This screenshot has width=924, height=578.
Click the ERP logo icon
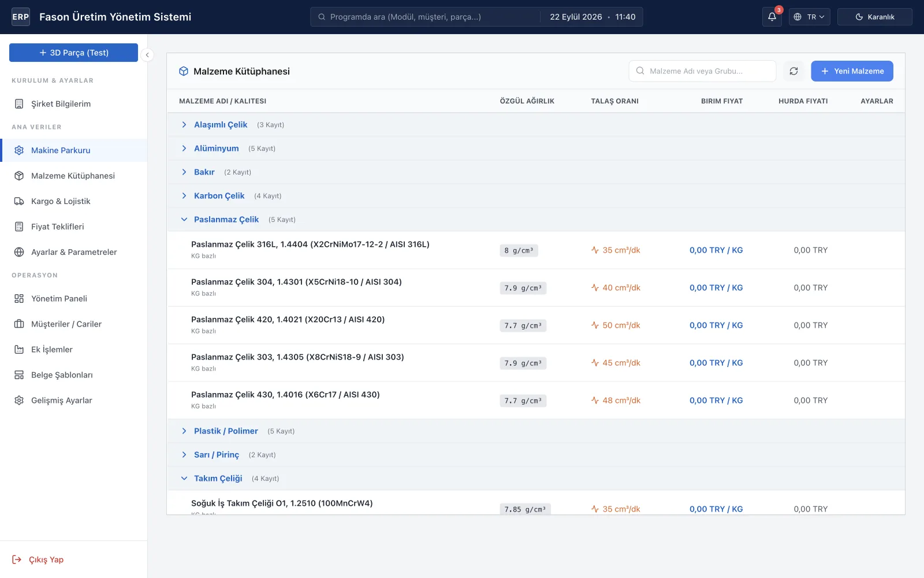click(21, 17)
